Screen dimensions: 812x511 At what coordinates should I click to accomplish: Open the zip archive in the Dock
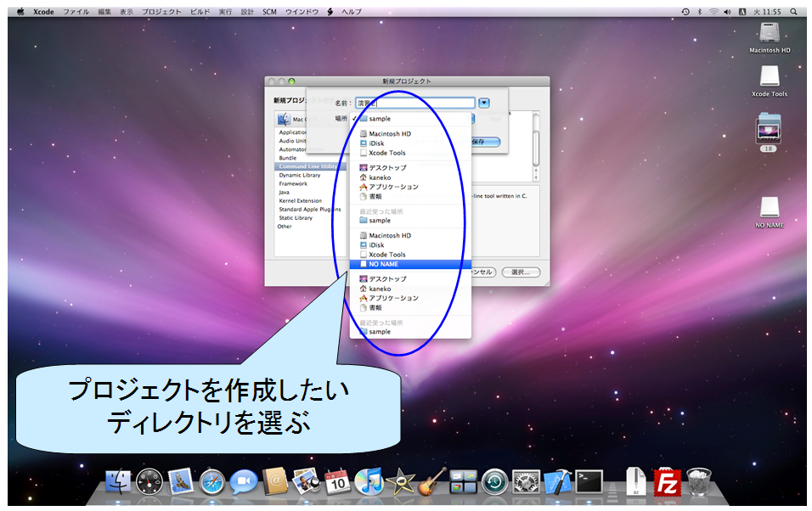[x=636, y=481]
